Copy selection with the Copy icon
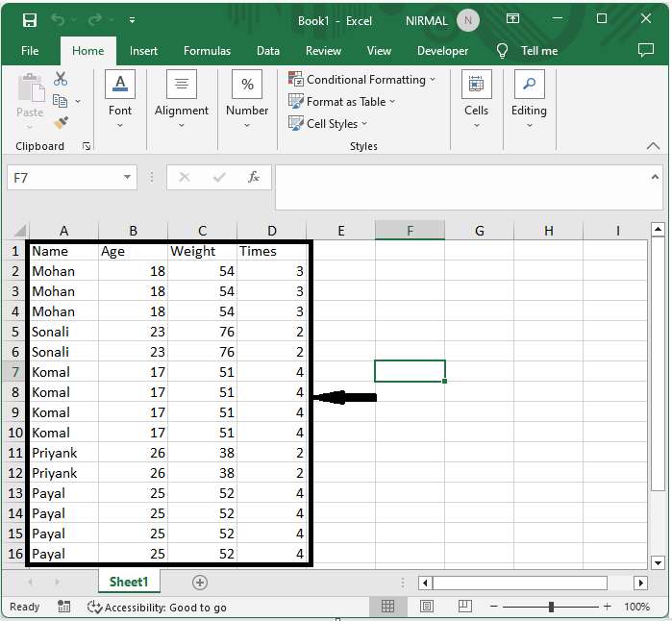The height and width of the screenshot is (621, 672). pos(60,101)
